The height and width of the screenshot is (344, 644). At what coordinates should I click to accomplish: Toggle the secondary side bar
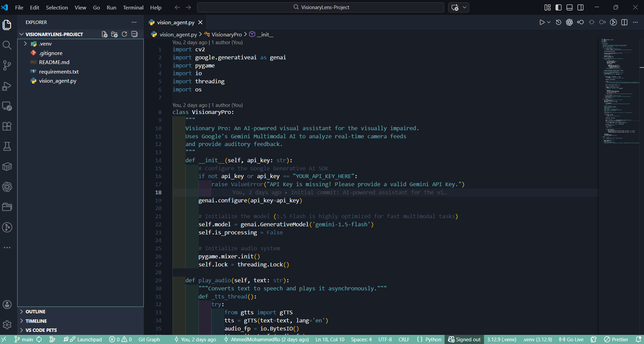581,7
